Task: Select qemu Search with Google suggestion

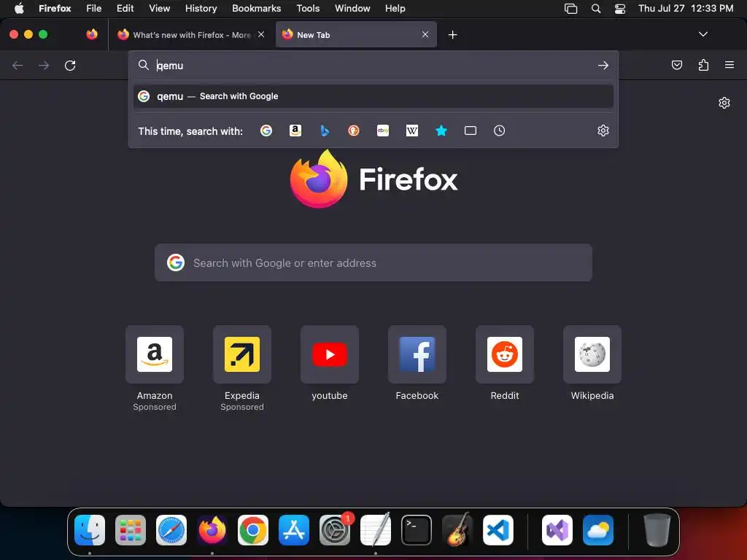Action: (x=373, y=96)
